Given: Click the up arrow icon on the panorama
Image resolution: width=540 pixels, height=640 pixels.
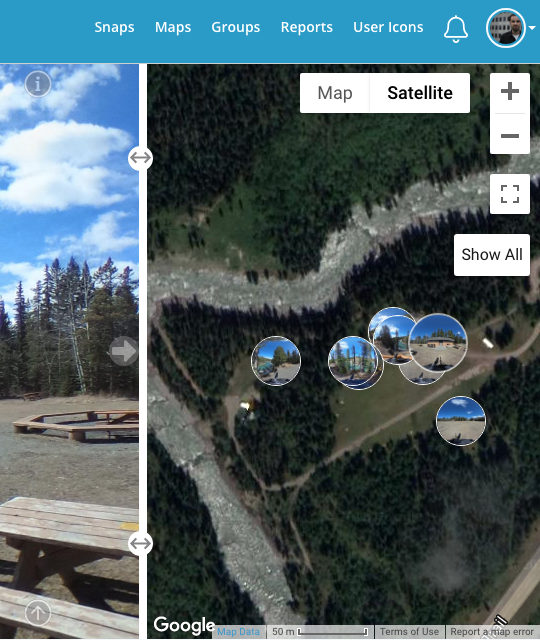Looking at the screenshot, I should (38, 613).
